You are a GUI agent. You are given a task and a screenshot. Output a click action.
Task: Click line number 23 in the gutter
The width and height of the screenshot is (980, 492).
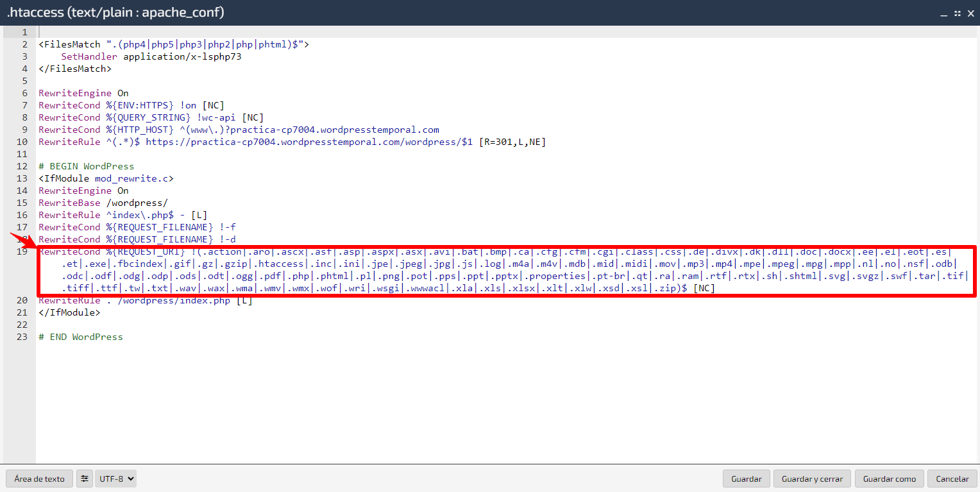(22, 337)
